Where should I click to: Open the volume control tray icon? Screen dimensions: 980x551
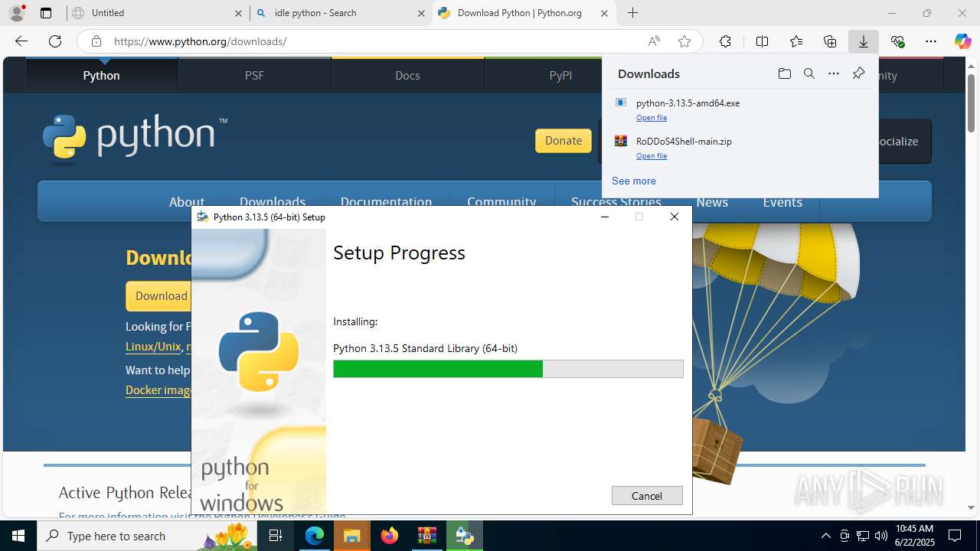(x=881, y=536)
